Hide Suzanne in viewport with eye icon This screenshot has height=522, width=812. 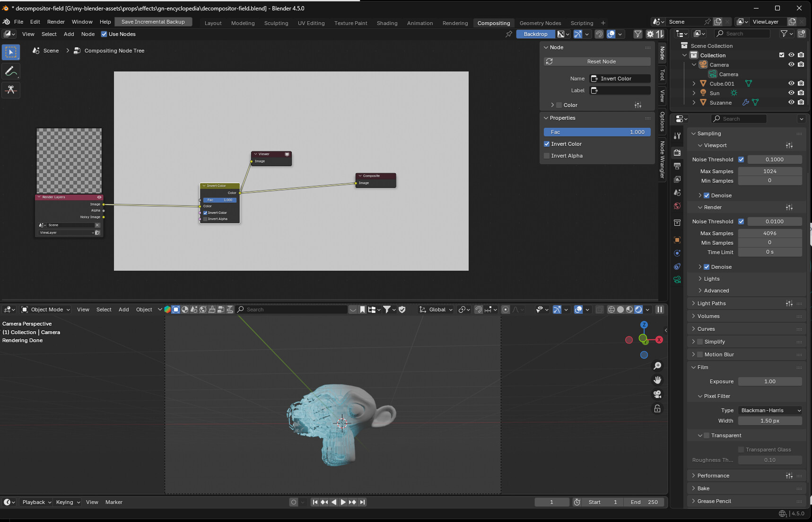coord(791,102)
